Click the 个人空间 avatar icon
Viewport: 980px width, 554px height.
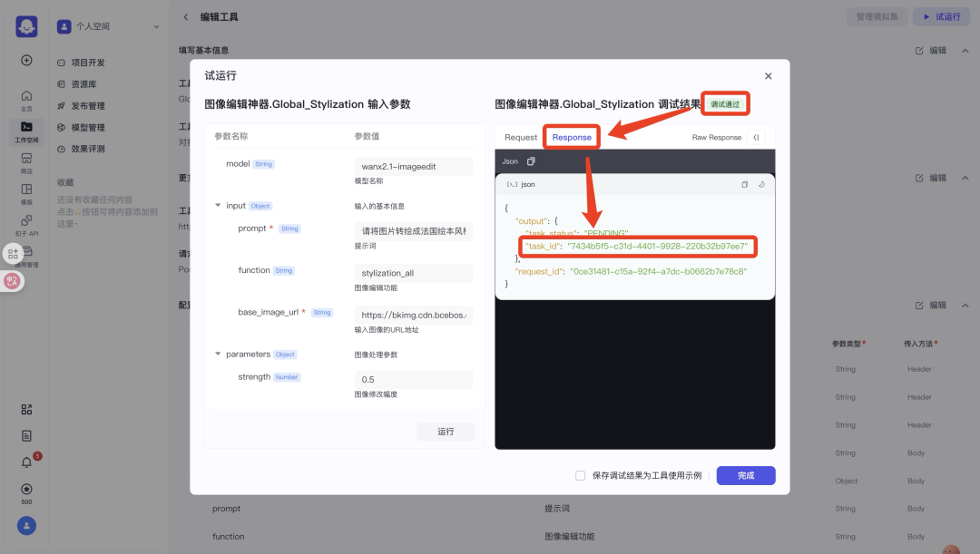click(64, 26)
